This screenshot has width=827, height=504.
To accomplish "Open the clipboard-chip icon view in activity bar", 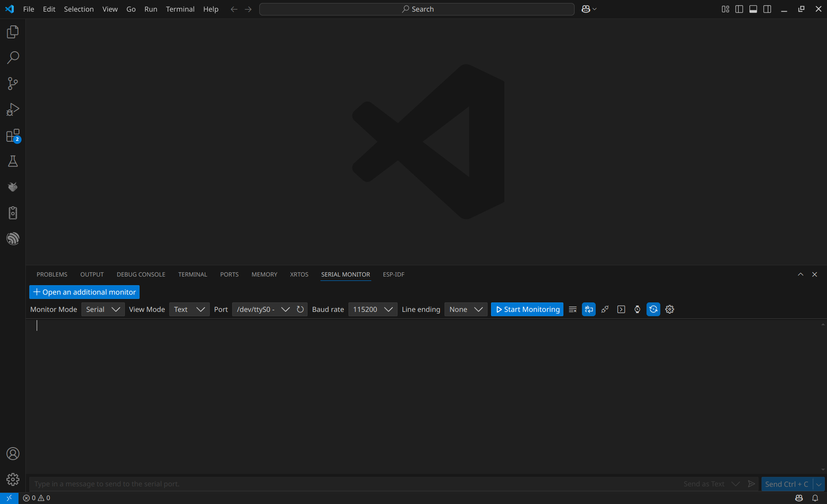I will click(x=13, y=213).
